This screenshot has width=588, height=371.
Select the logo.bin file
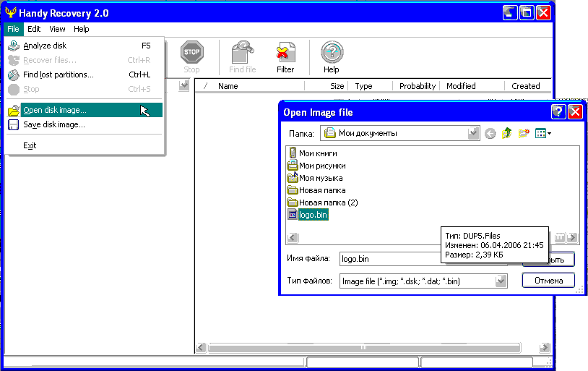point(312,215)
